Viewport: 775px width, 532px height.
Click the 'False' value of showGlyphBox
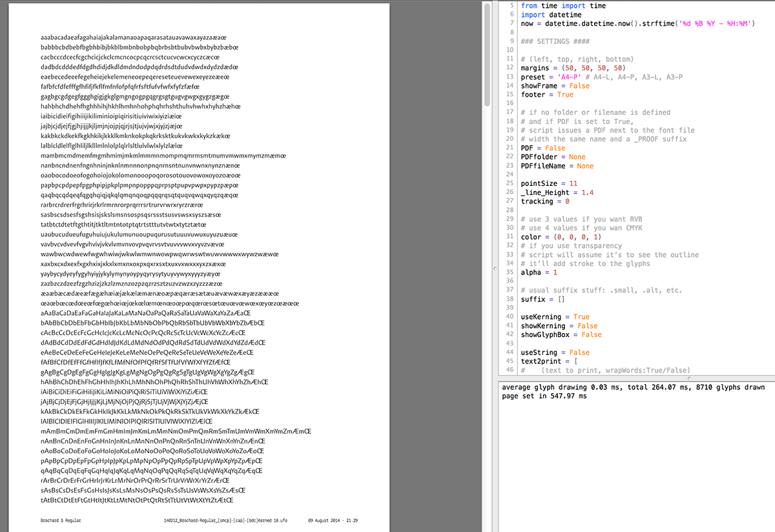pos(591,335)
